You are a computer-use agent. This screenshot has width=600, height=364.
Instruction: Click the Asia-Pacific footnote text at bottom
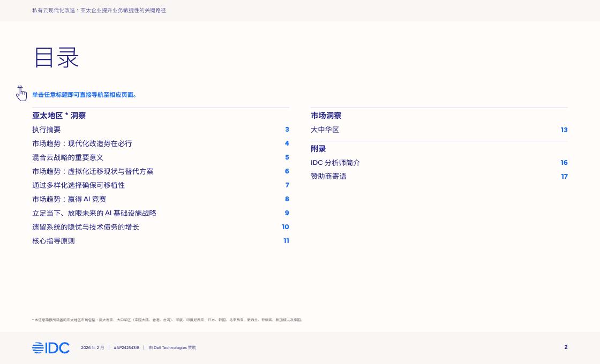[168, 320]
